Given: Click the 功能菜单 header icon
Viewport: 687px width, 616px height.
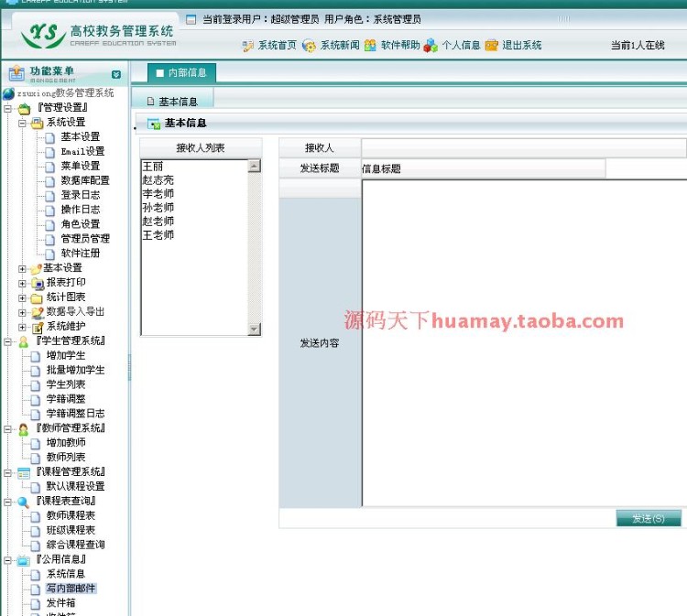Looking at the screenshot, I should tap(16, 72).
